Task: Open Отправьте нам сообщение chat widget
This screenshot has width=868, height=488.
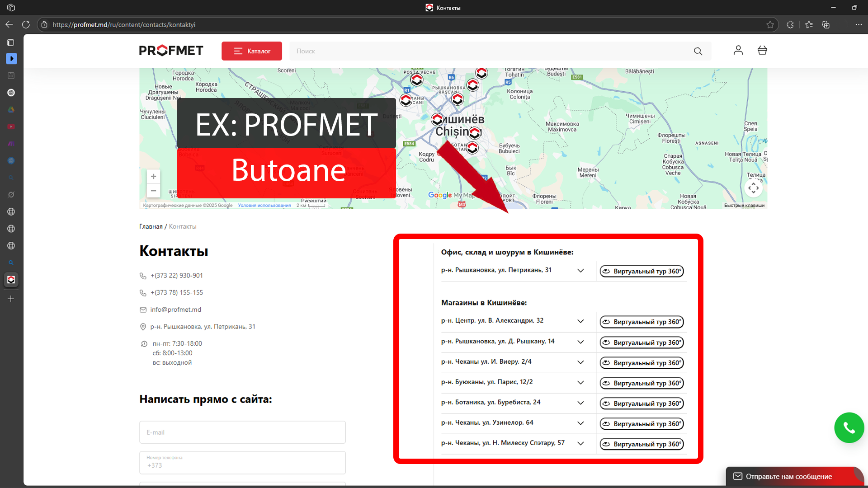Action: [795, 476]
